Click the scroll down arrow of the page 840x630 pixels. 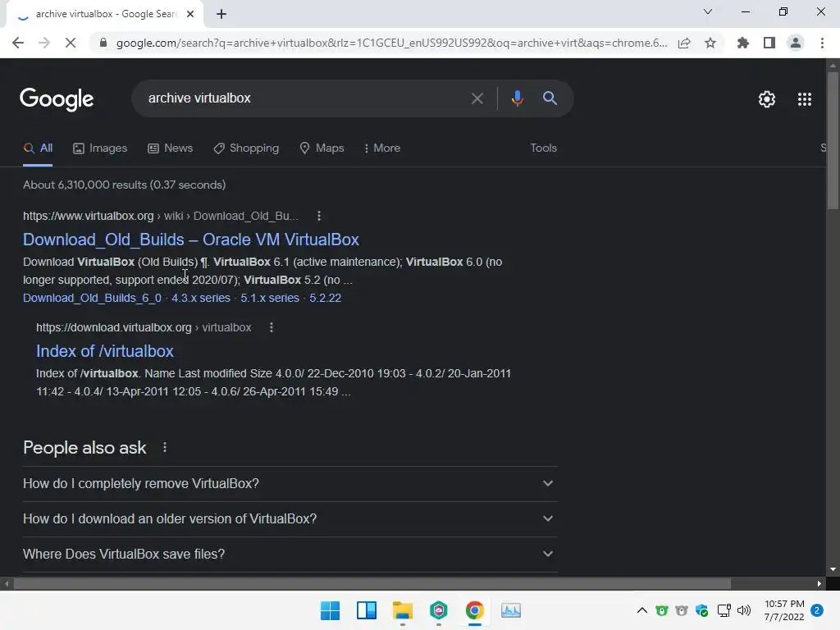coord(833,569)
